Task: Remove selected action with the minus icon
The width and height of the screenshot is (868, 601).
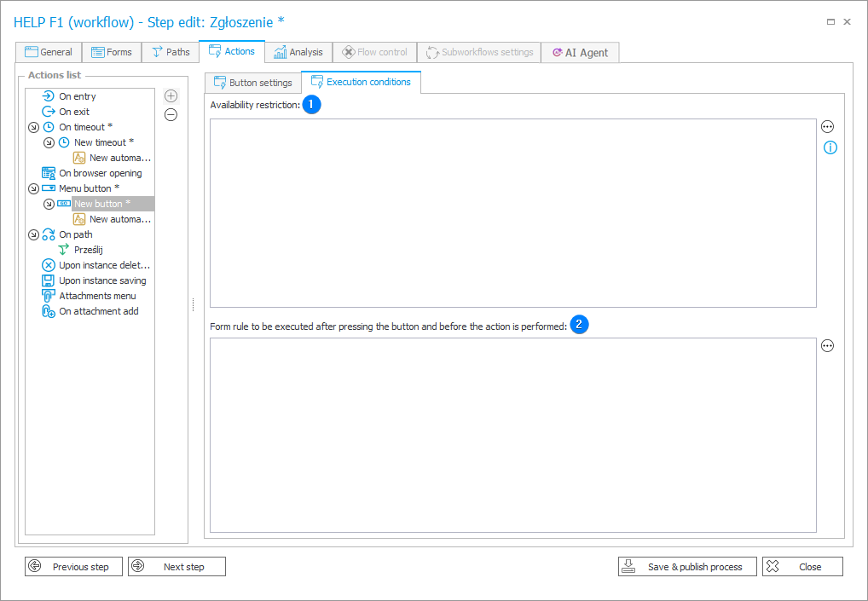Action: pyautogui.click(x=171, y=115)
